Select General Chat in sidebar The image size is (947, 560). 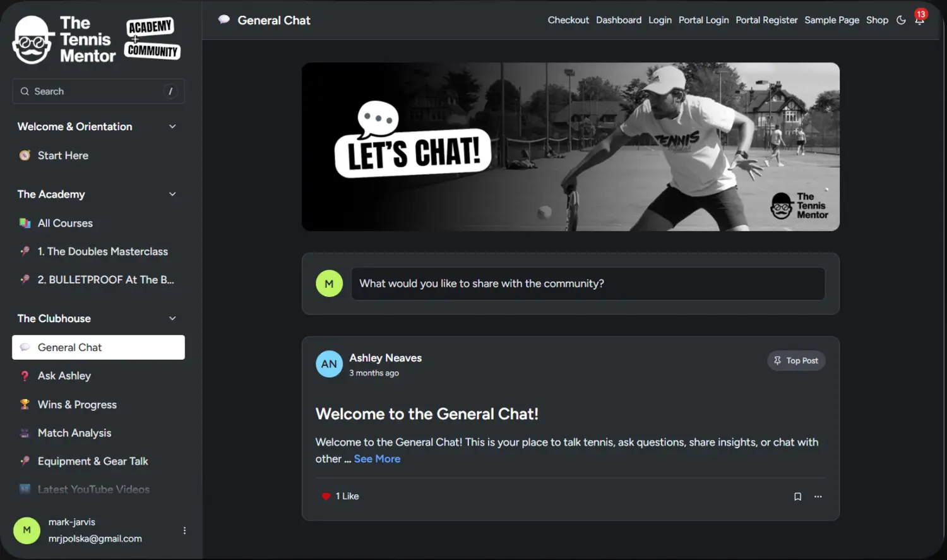tap(98, 347)
